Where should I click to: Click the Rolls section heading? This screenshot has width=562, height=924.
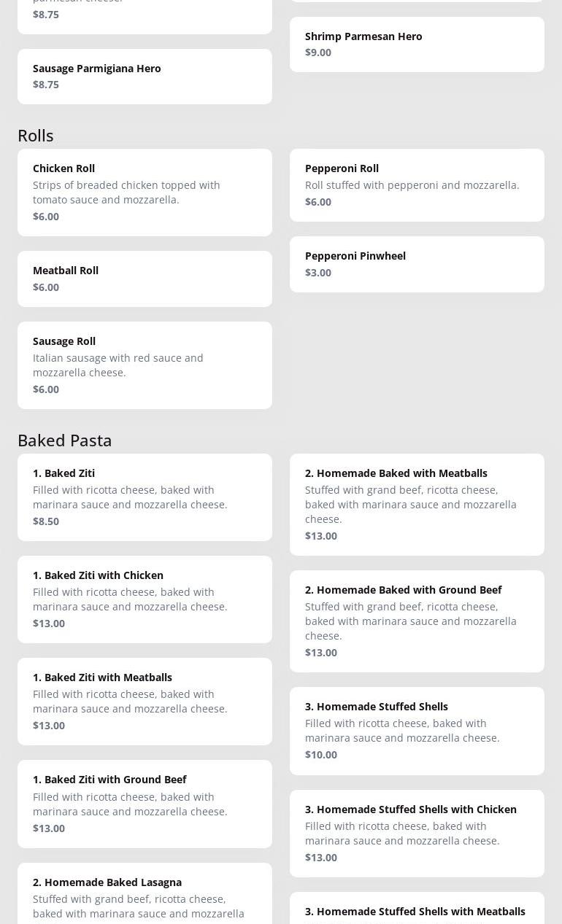(x=36, y=136)
